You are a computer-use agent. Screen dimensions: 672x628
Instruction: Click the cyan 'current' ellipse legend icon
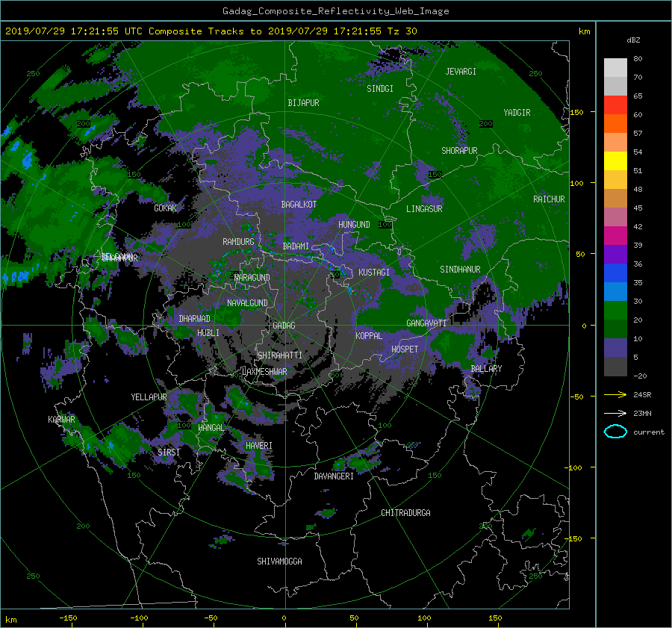615,432
